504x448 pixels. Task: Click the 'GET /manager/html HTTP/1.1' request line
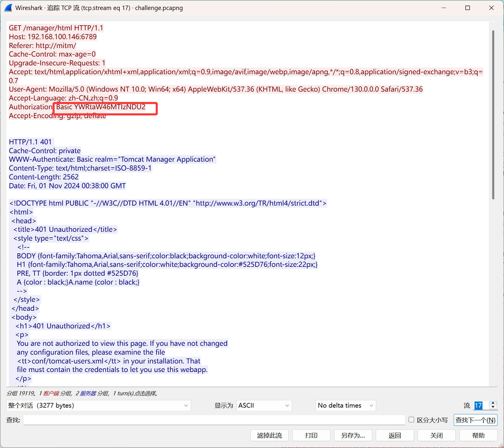point(56,28)
